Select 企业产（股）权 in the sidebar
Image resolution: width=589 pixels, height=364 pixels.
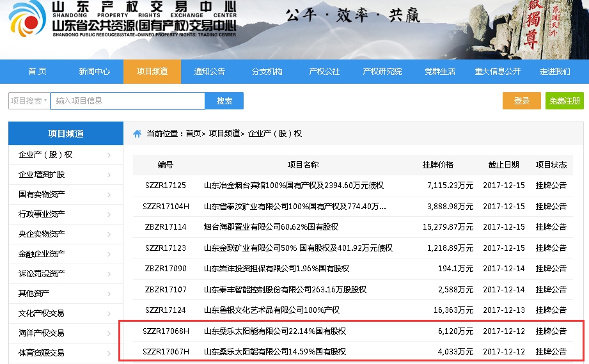tap(45, 155)
